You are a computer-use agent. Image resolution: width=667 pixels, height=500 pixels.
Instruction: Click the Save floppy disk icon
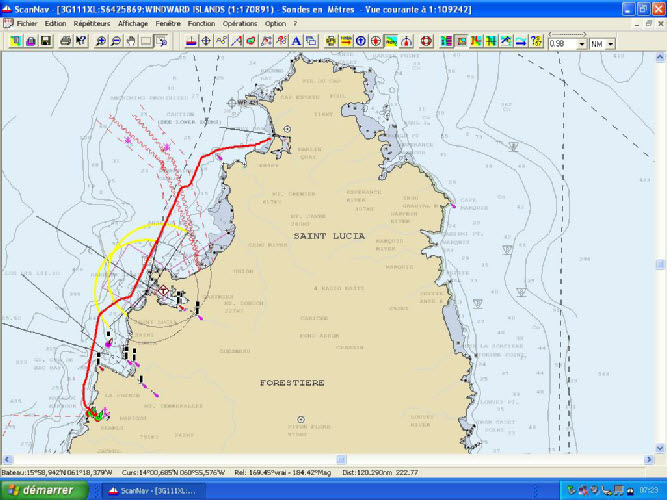click(46, 42)
